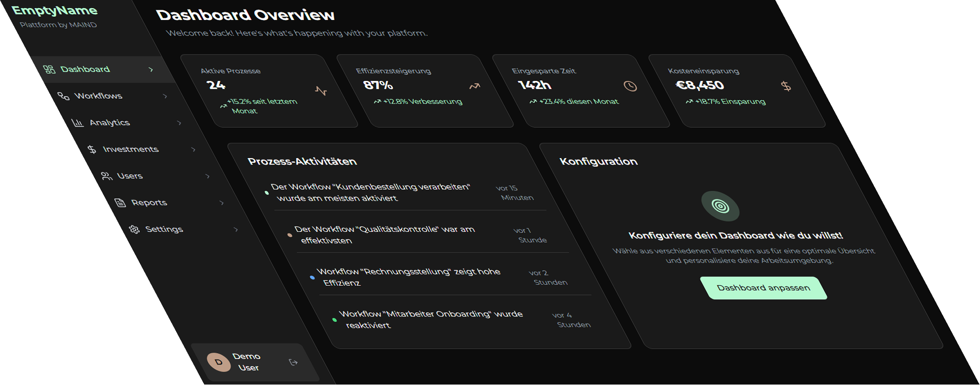
Task: Click the clock icon on Eingesparte Zeit card
Action: click(630, 86)
